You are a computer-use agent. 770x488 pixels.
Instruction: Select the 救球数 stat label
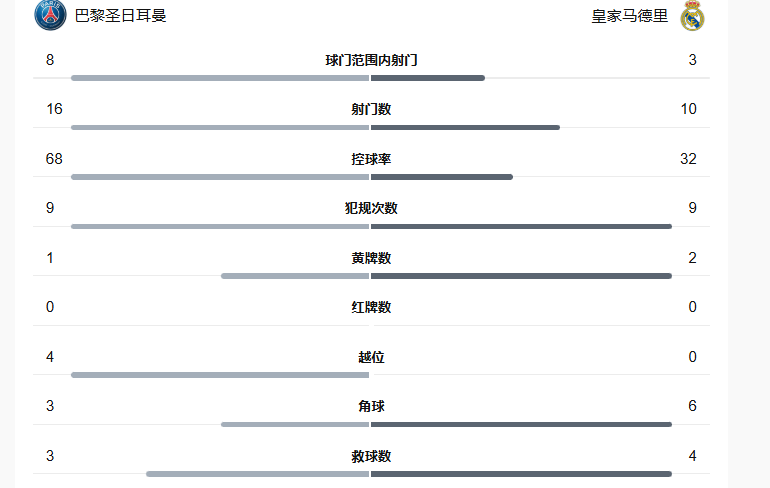[x=371, y=456]
